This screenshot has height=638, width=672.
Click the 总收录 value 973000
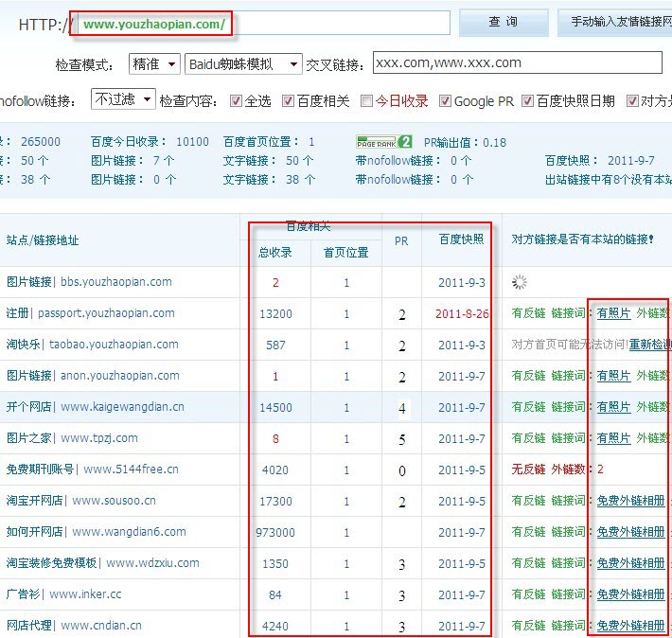[275, 533]
